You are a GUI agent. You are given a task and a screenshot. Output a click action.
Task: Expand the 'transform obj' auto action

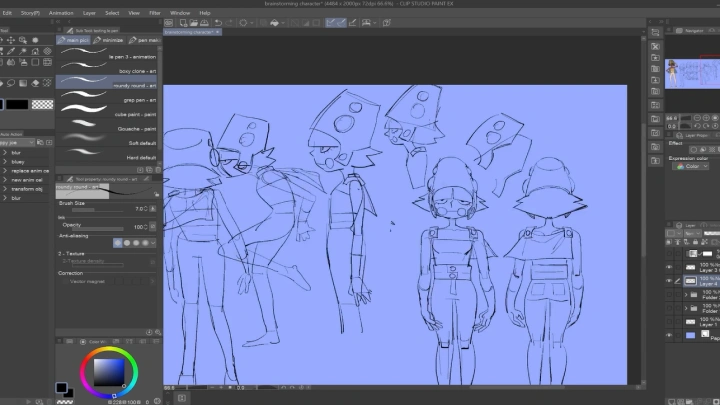[5, 189]
